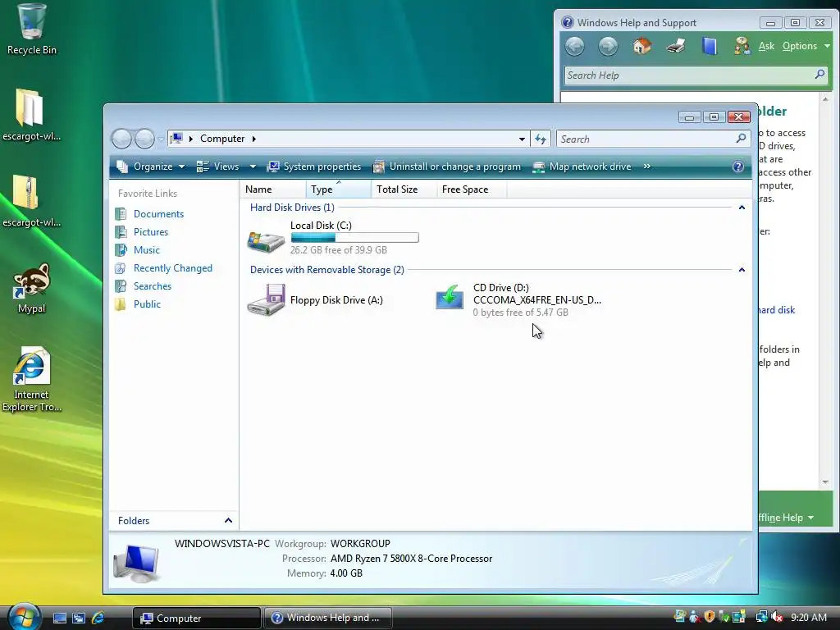Click Local Disk (C:) usage bar
Screen dimensions: 840x630
354,237
